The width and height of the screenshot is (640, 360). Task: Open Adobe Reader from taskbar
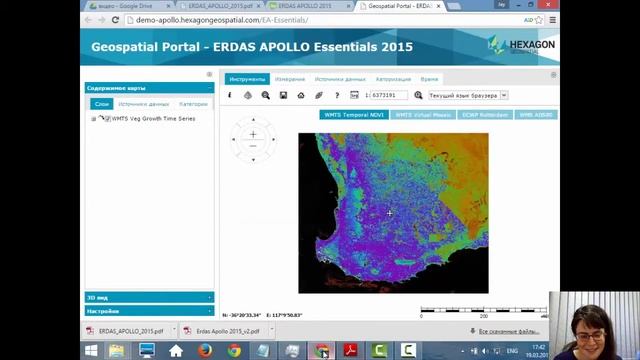(350, 351)
